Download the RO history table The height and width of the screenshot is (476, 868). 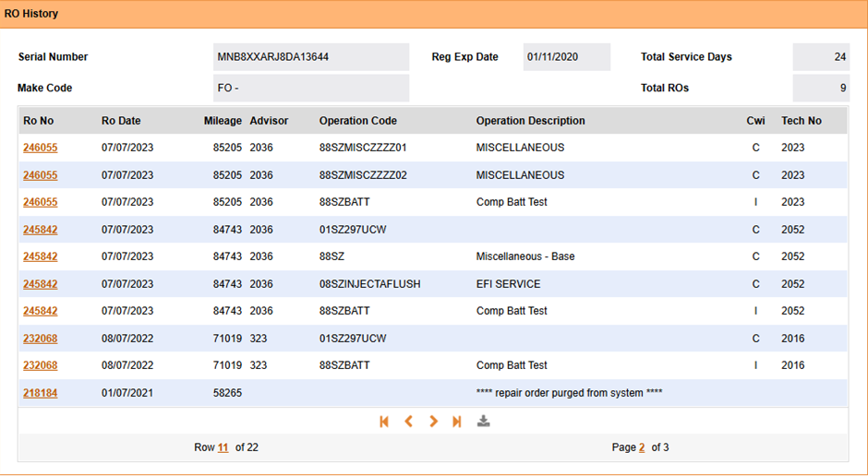483,422
